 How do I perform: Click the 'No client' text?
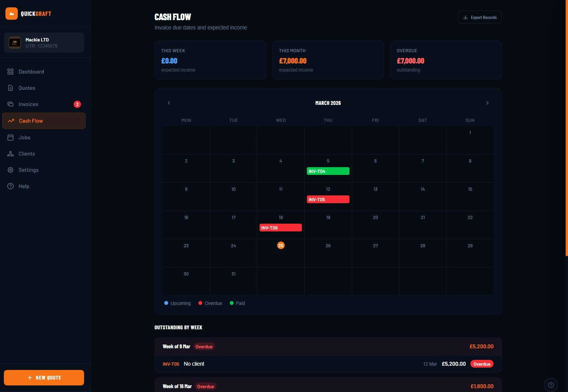click(x=194, y=364)
